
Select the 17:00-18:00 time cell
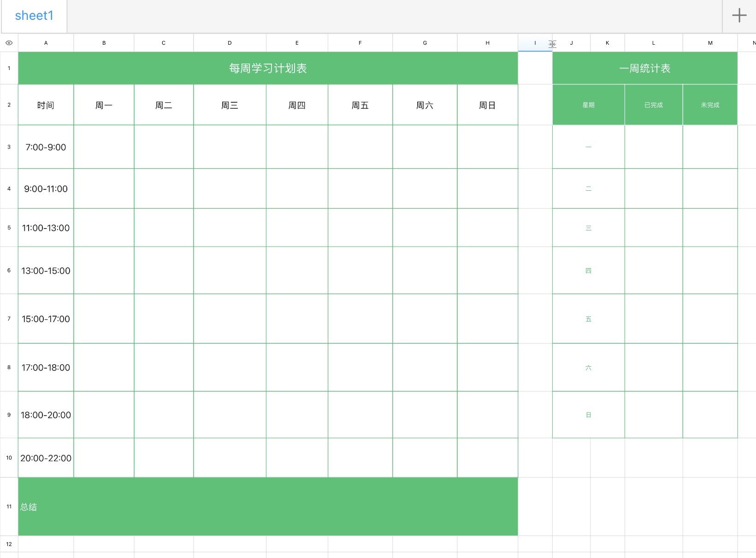click(x=46, y=367)
